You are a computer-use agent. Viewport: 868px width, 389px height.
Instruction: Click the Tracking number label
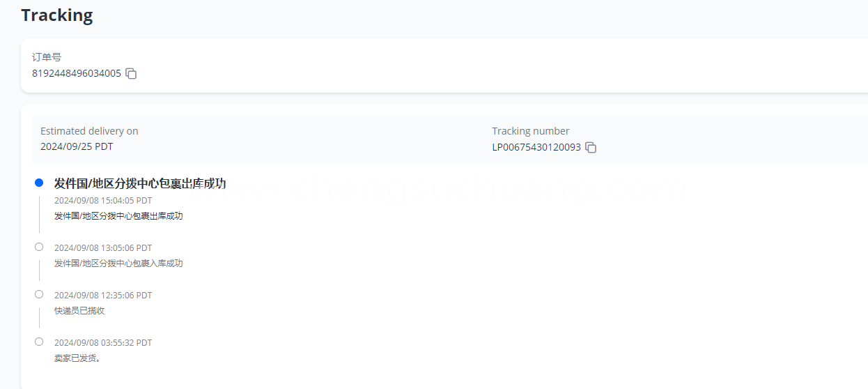pyautogui.click(x=531, y=131)
